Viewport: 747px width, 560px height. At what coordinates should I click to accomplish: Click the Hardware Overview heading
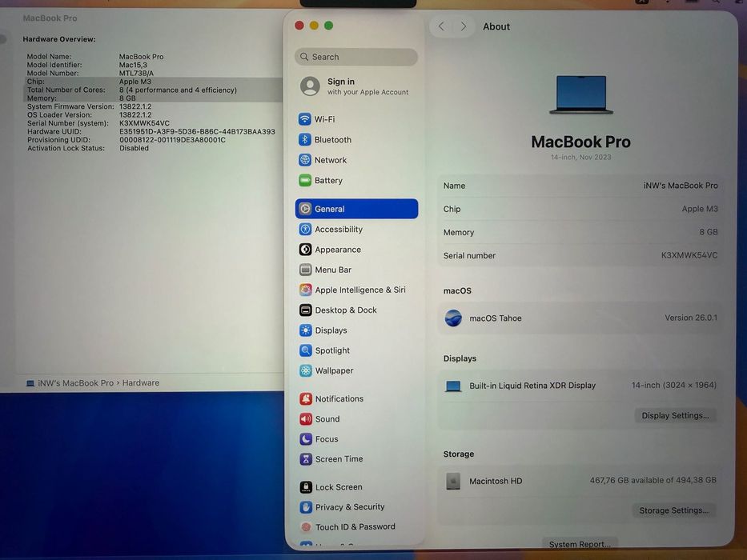pyautogui.click(x=59, y=39)
